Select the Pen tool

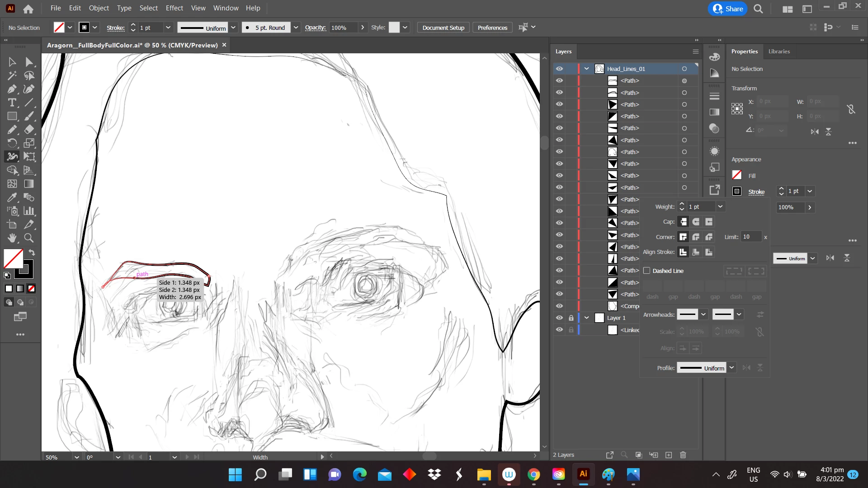point(12,89)
